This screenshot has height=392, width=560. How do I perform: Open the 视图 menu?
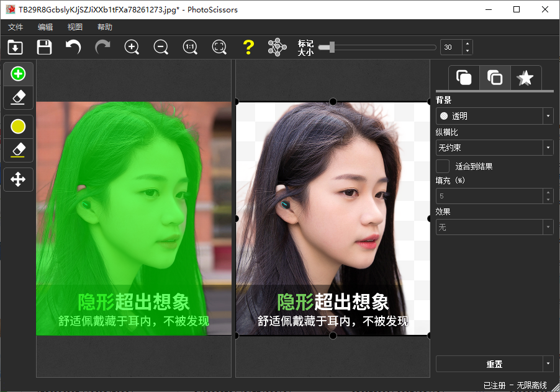click(x=75, y=27)
